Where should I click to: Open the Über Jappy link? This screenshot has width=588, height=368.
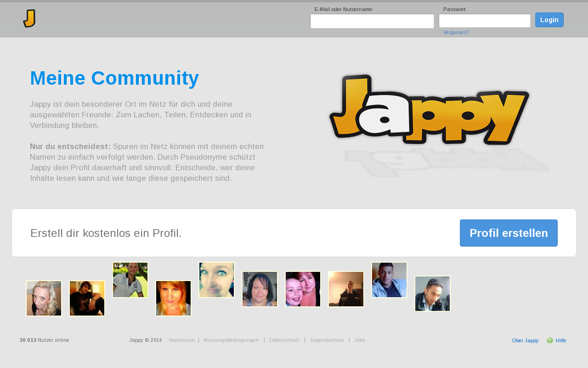(526, 340)
